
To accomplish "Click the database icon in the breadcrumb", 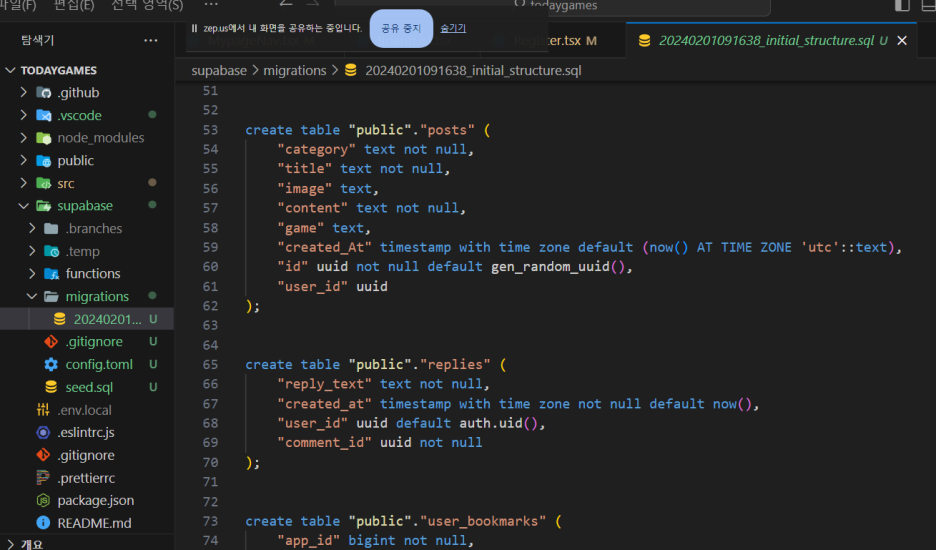I will pos(351,70).
